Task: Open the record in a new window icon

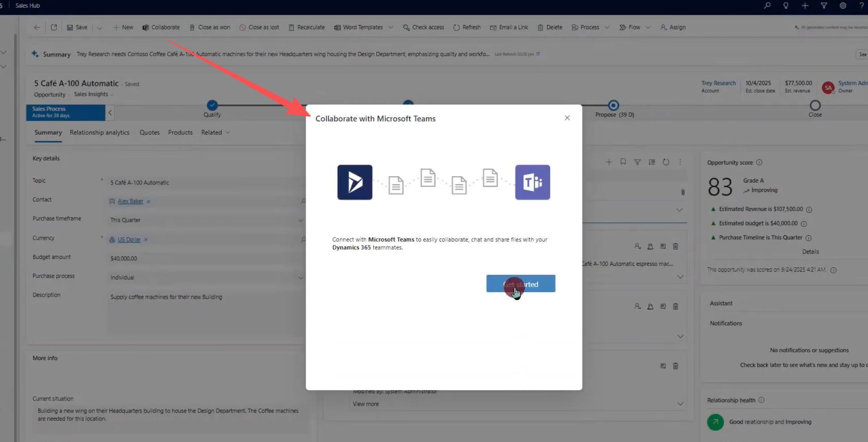Action: (54, 27)
